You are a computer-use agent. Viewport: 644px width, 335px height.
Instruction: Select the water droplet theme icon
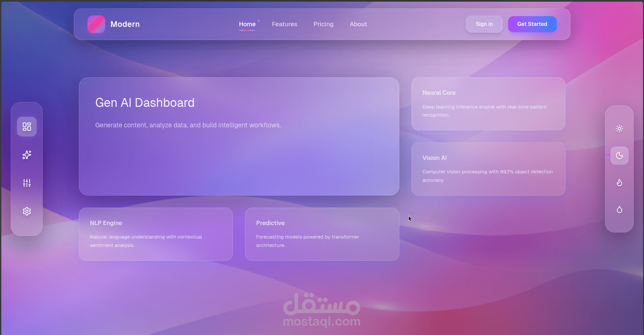click(619, 209)
